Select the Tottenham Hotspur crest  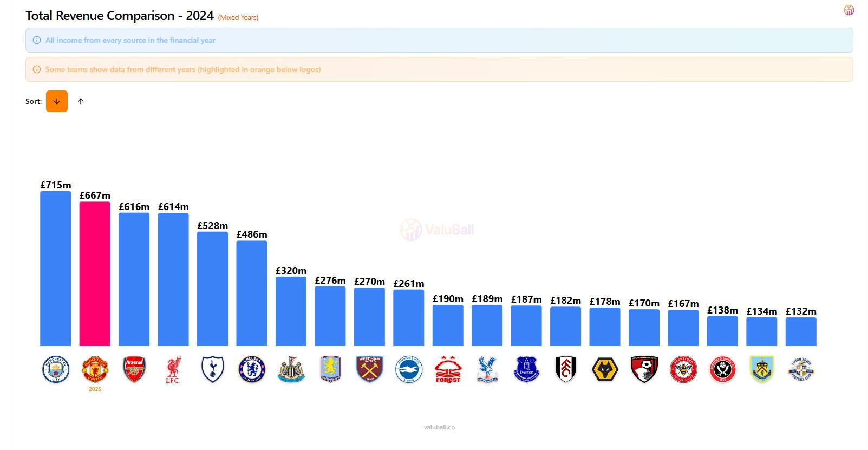coord(212,369)
